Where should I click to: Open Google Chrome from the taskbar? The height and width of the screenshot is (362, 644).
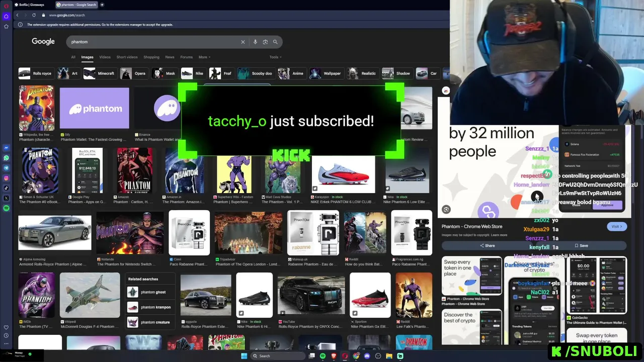(356, 356)
